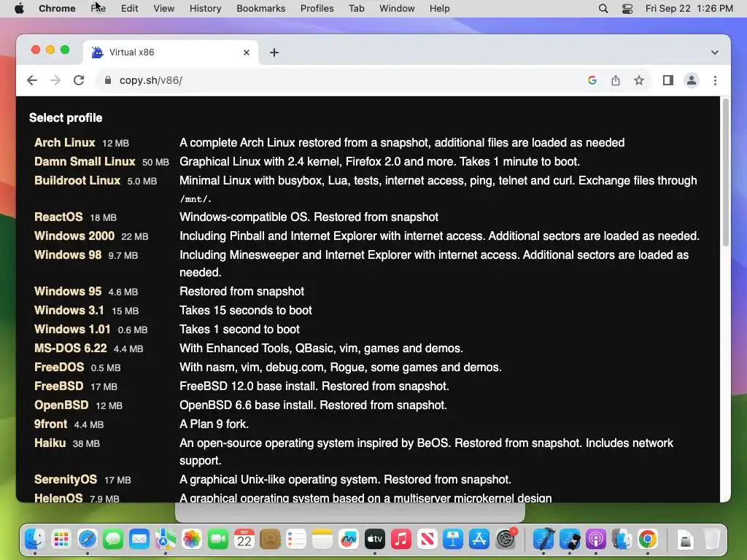Open Music from the Dock

pyautogui.click(x=400, y=539)
